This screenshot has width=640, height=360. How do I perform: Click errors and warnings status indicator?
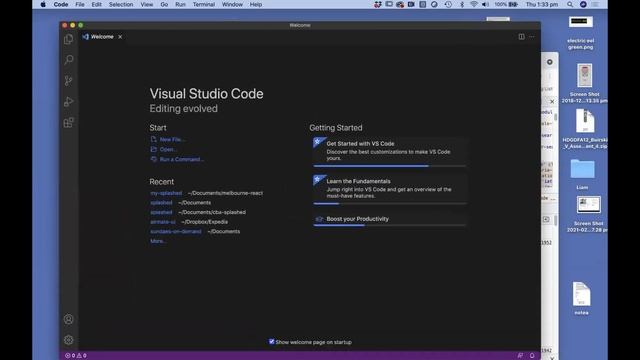[x=76, y=356]
